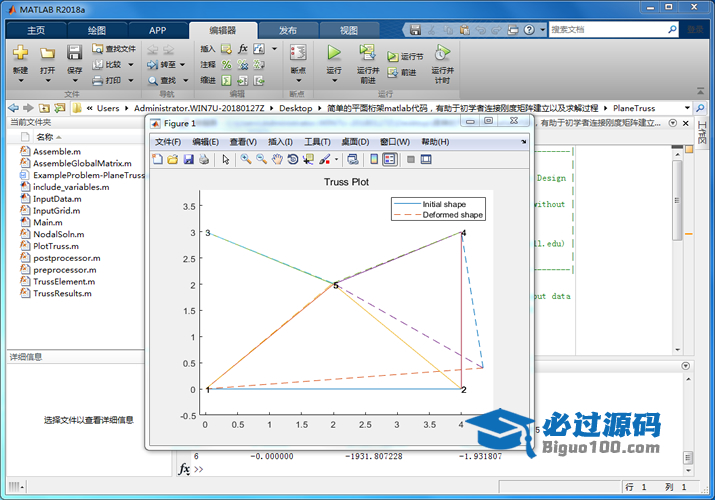Expand Breakpoints (断点) dropdown arrow
This screenshot has width=715, height=500.
coord(299,81)
